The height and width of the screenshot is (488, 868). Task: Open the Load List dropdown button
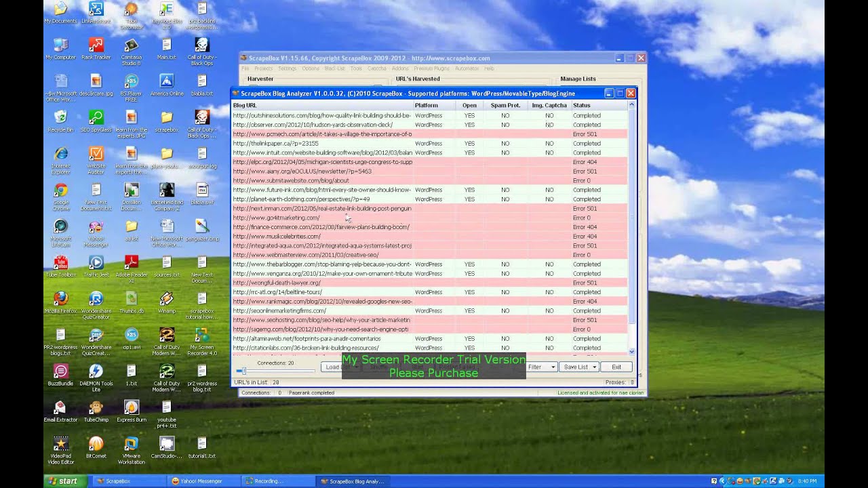(340, 367)
